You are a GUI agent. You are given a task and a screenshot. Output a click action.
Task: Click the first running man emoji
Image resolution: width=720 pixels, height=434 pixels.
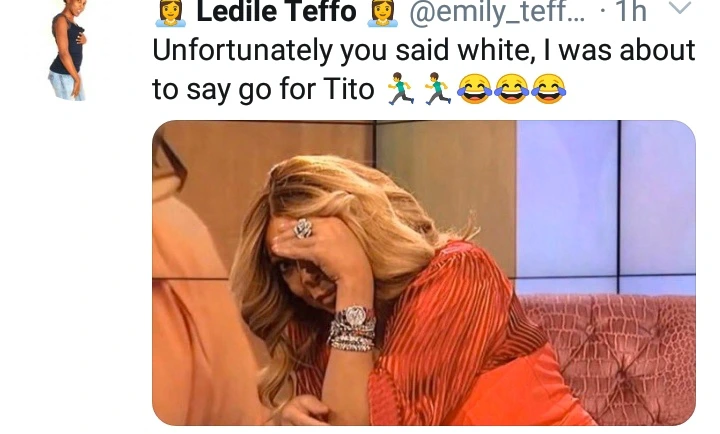400,88
